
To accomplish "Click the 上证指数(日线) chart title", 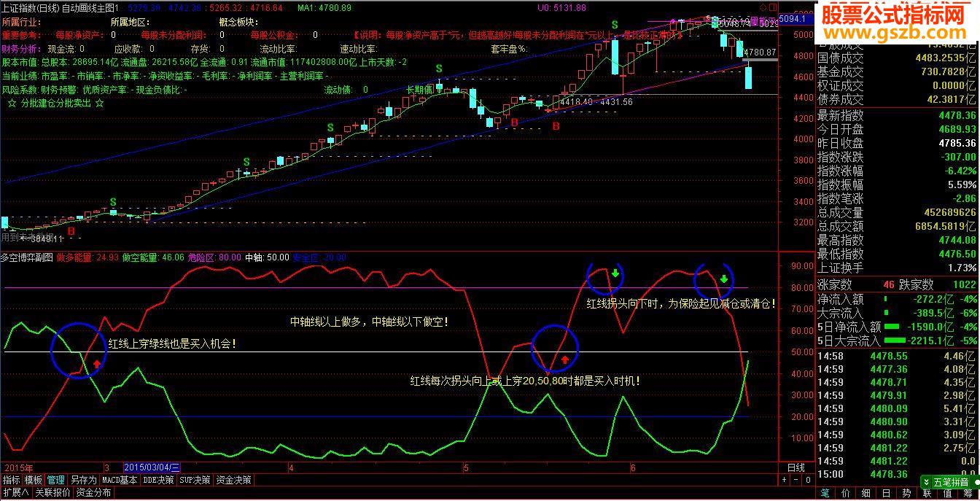I will click(x=31, y=7).
